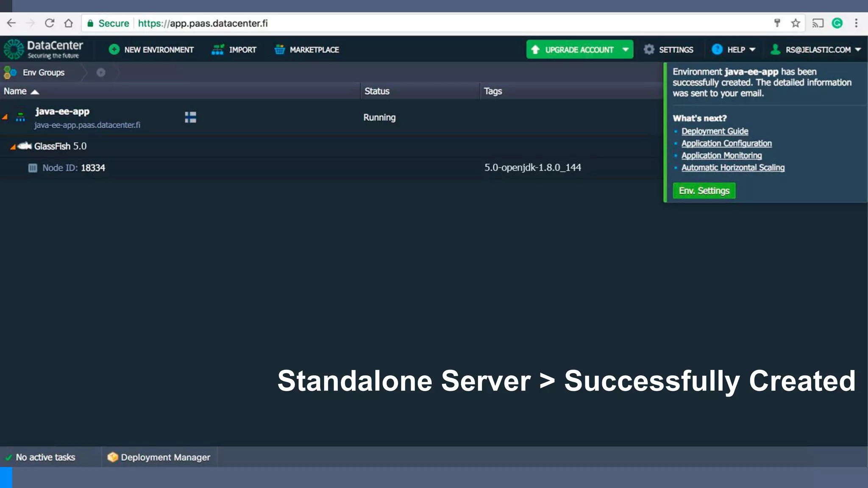
Task: Click the Node ID container icon
Action: (x=33, y=168)
